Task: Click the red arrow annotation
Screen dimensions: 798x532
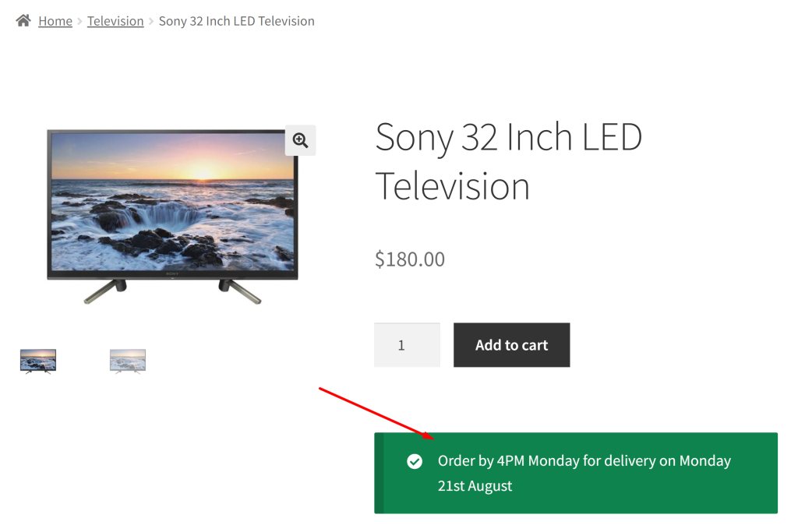Action: point(374,410)
